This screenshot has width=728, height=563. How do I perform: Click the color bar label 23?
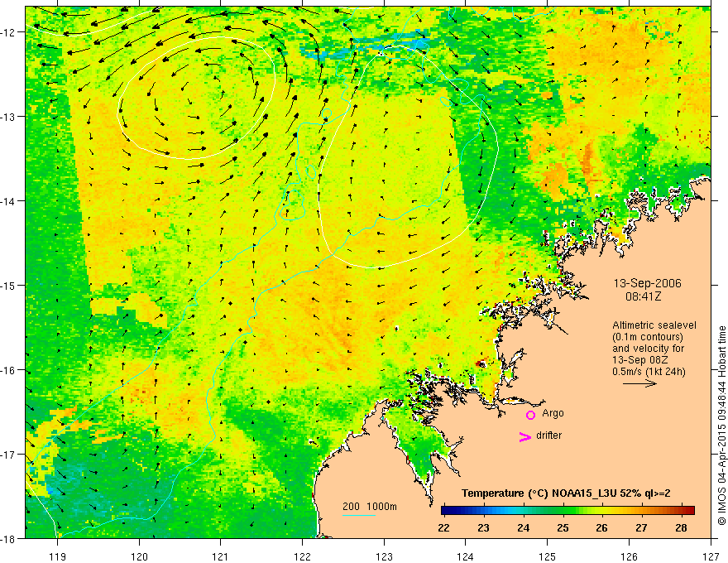(483, 527)
